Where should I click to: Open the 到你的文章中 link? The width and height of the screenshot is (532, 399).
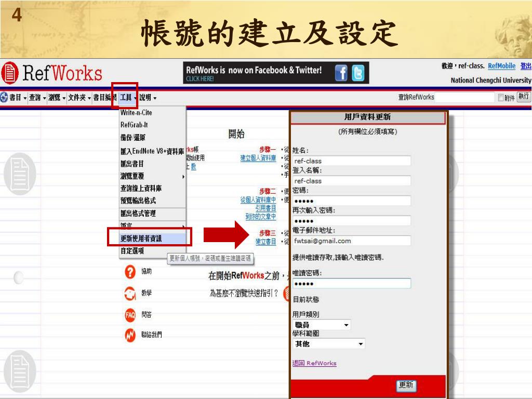click(261, 216)
